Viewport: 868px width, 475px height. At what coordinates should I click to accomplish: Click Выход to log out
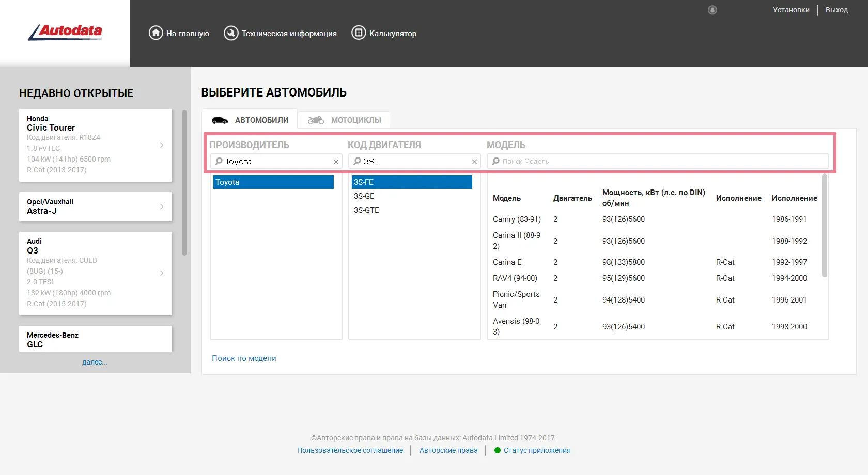click(x=836, y=10)
